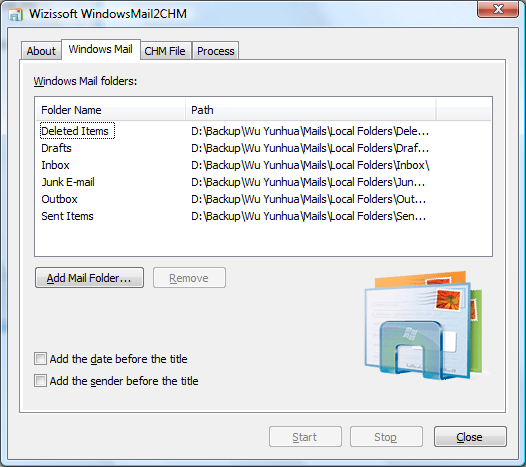Click the path ending in Local Folders\Draf...
The image size is (526, 467).
click(310, 148)
